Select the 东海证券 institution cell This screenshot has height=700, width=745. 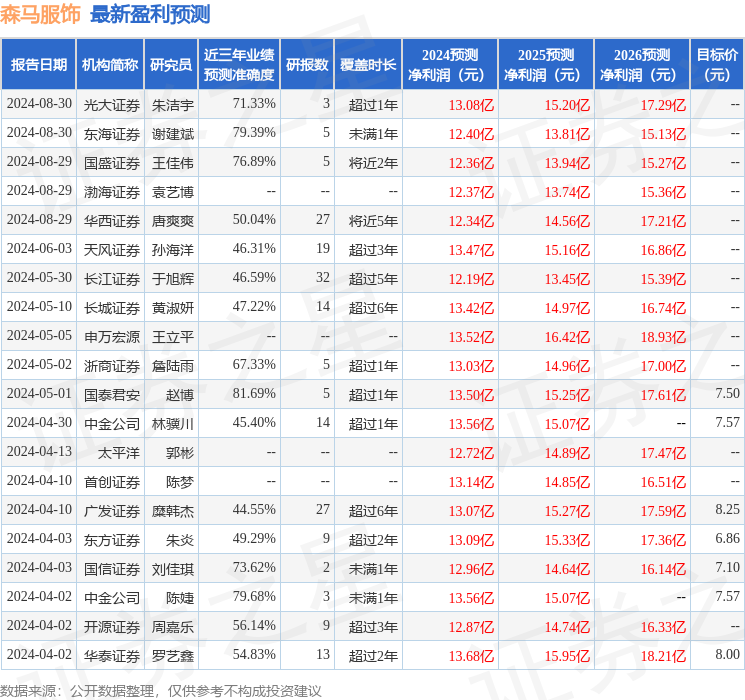click(x=112, y=134)
